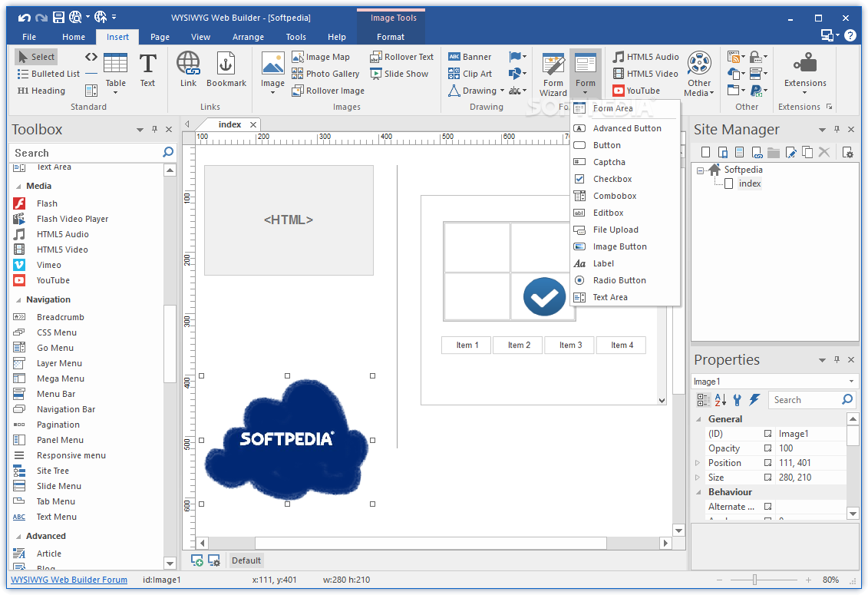Click the help question mark icon

coord(850,35)
